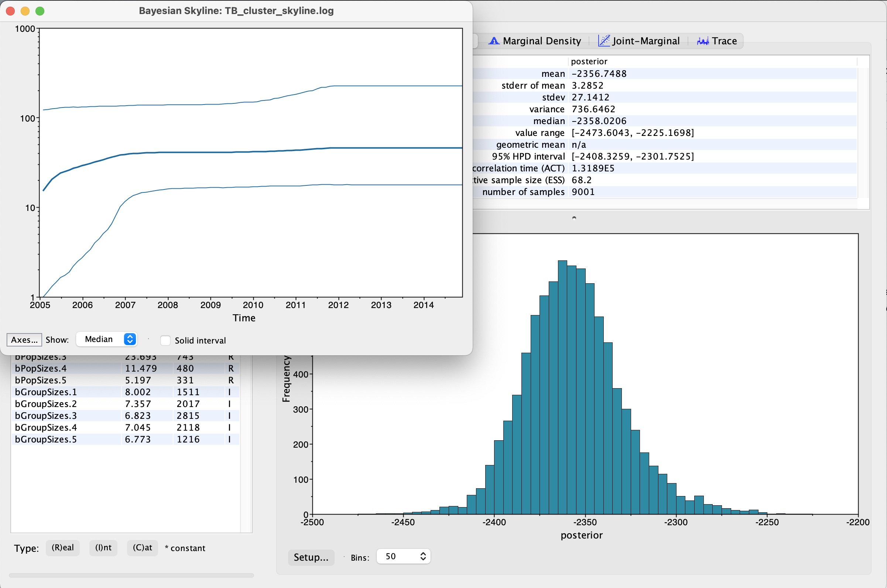Viewport: 887px width, 588px height.
Task: Select the bPopSizes.4 trace row
Action: pos(125,368)
